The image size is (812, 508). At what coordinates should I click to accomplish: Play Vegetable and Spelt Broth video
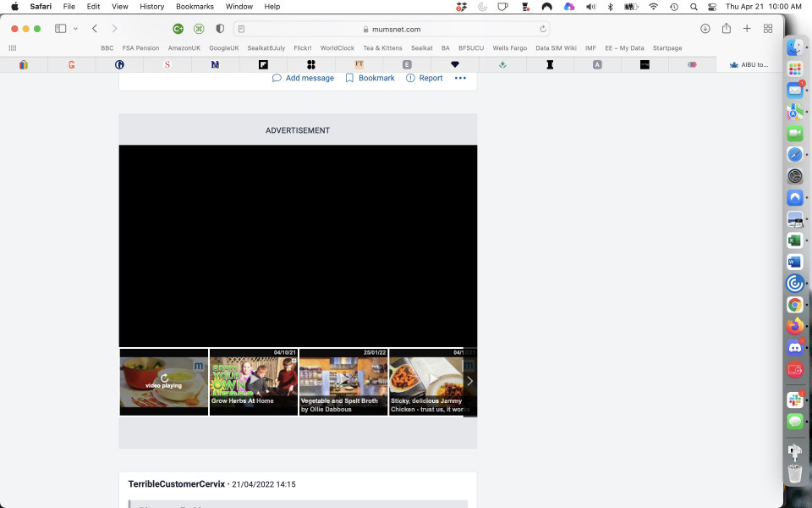(343, 382)
